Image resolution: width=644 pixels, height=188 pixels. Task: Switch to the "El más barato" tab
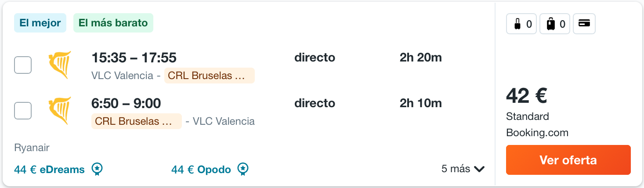(x=113, y=23)
